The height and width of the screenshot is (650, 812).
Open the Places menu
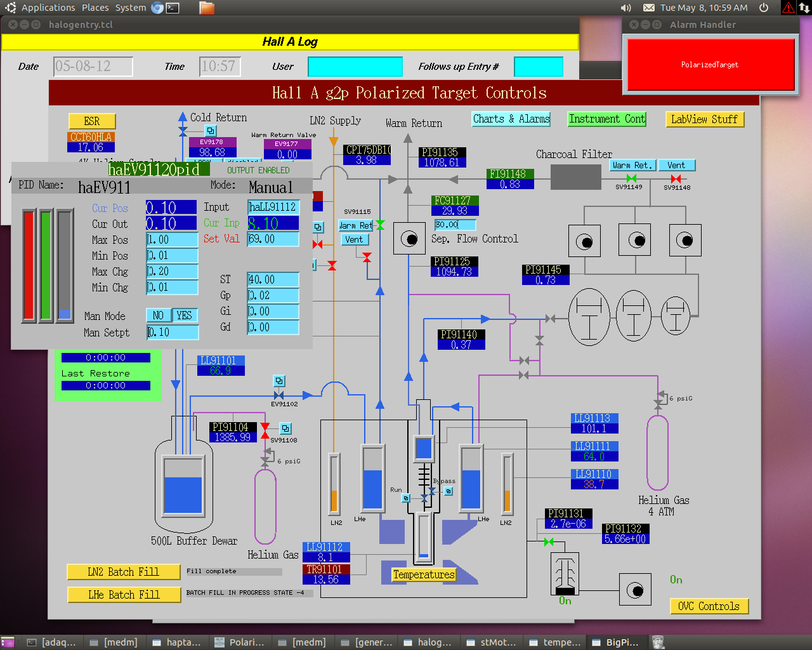(95, 8)
